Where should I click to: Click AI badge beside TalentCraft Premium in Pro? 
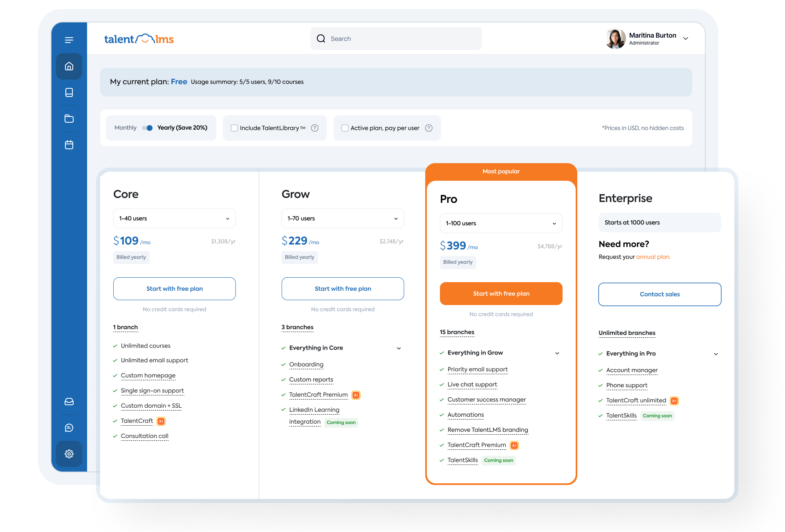coord(514,445)
